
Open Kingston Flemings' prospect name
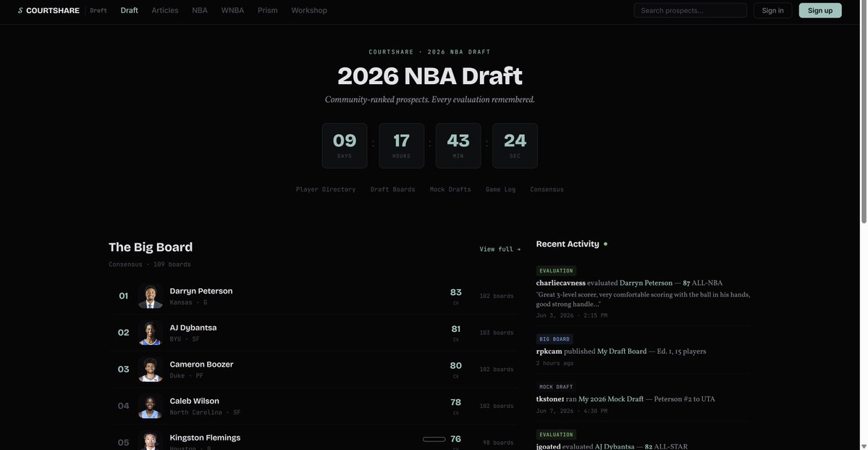pyautogui.click(x=205, y=438)
